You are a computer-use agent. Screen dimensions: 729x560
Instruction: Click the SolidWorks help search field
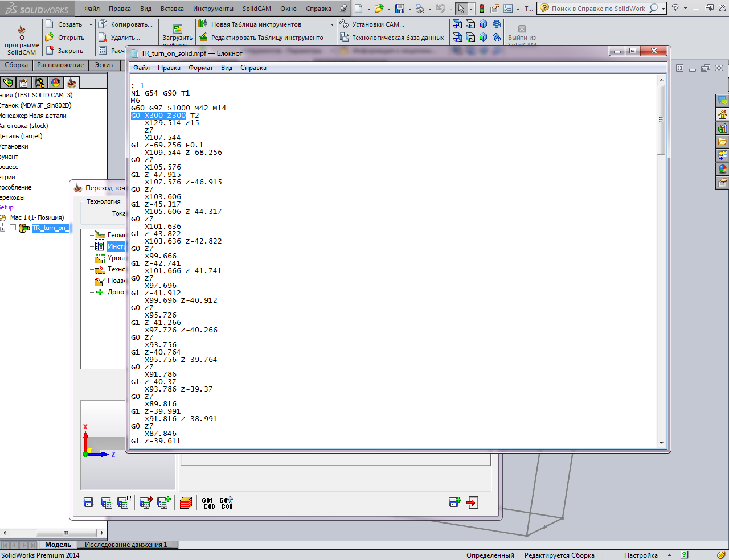598,9
